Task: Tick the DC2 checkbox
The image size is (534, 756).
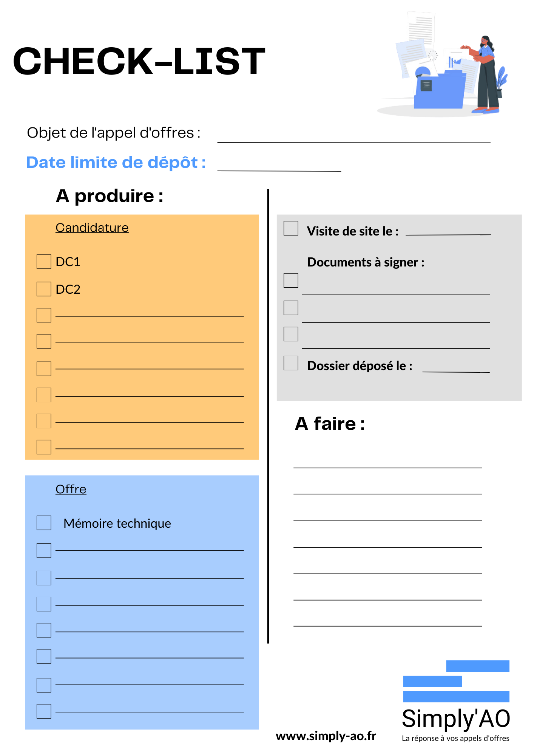Action: click(x=44, y=289)
